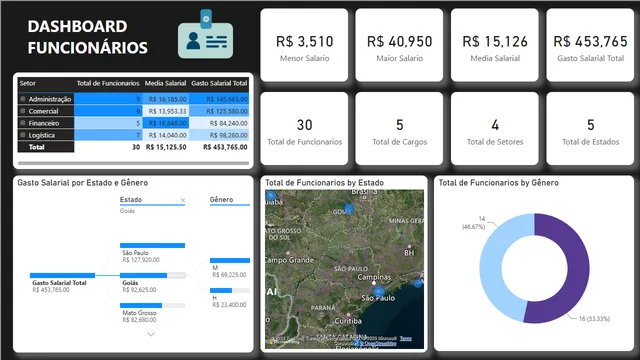Image resolution: width=640 pixels, height=360 pixels.
Task: Select the São Paulo node bar in tree
Action: point(152,245)
